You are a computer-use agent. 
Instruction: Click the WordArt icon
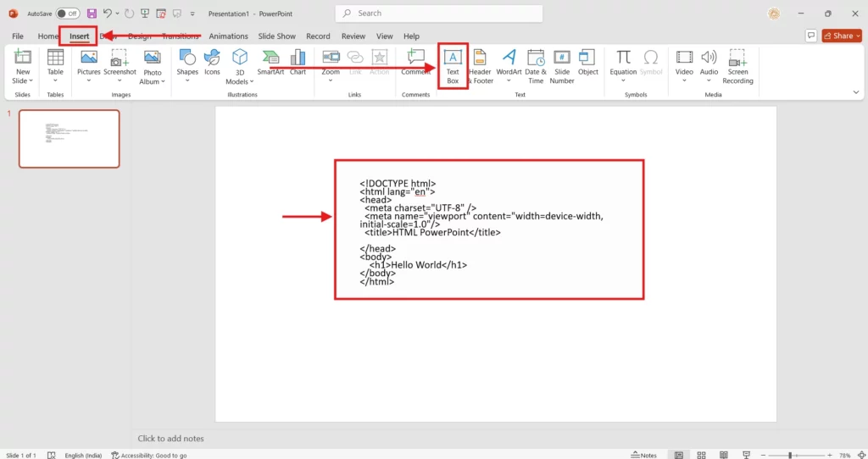coord(509,58)
